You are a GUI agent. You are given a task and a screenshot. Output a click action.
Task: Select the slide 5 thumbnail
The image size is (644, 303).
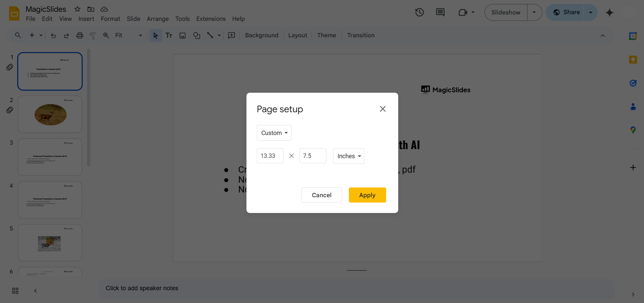[x=50, y=243]
